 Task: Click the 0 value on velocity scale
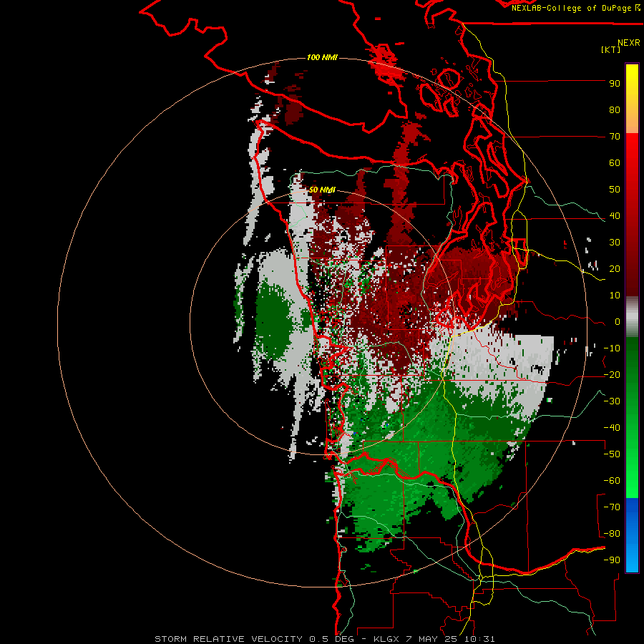click(x=618, y=321)
